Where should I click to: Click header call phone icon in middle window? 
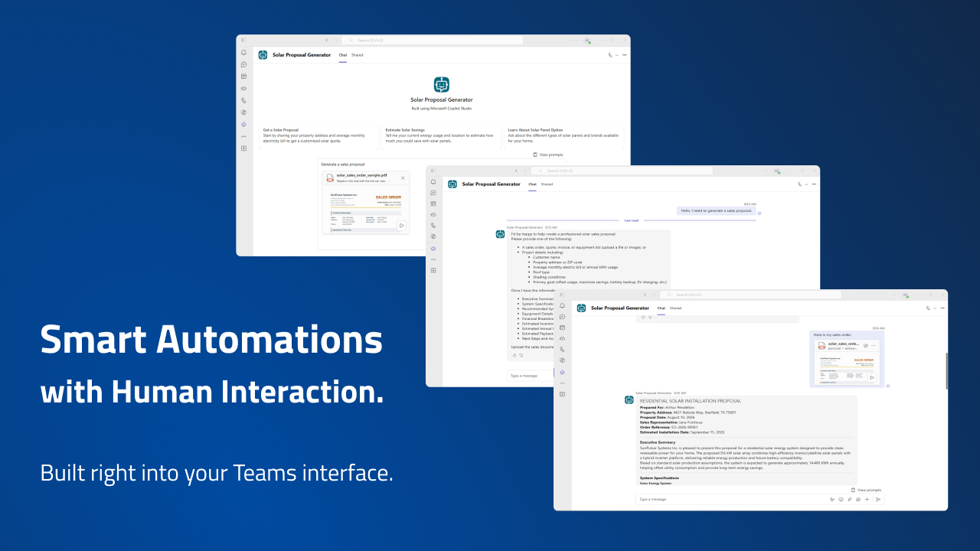(800, 184)
